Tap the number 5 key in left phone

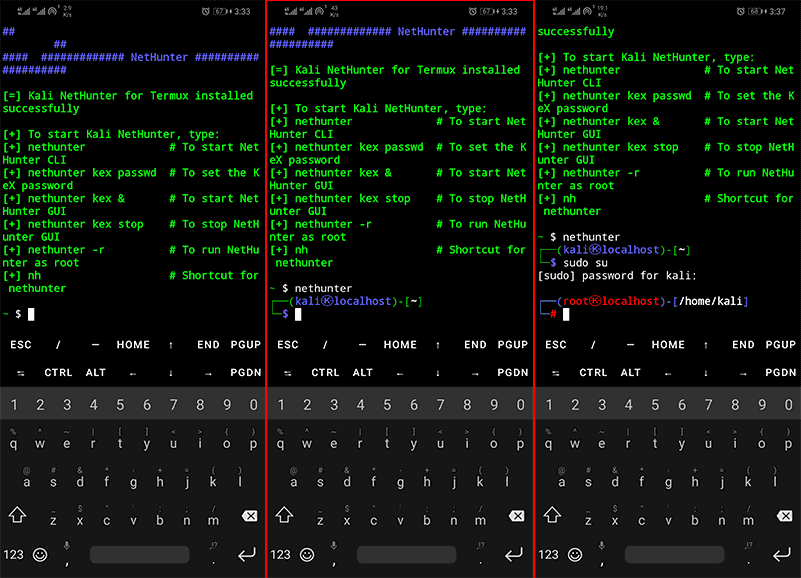coord(120,405)
